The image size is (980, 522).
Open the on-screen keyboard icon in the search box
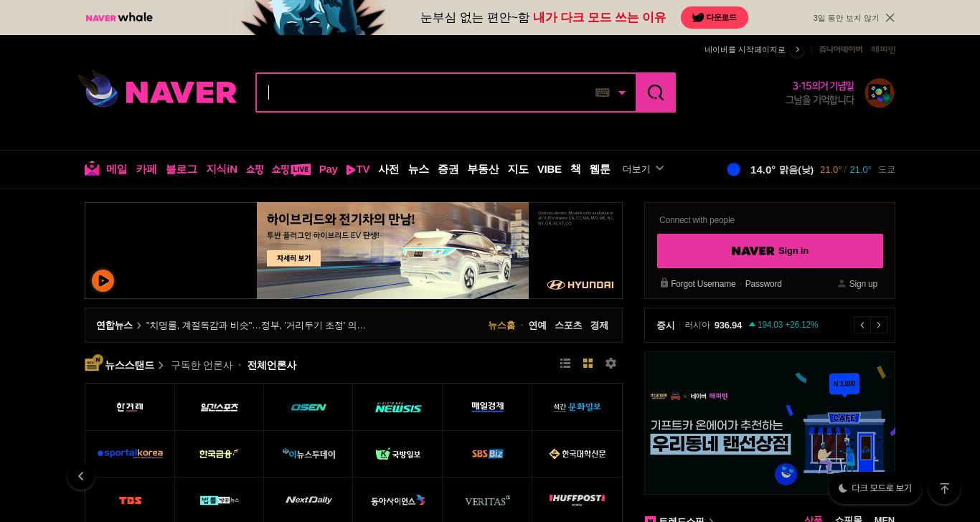[x=603, y=92]
